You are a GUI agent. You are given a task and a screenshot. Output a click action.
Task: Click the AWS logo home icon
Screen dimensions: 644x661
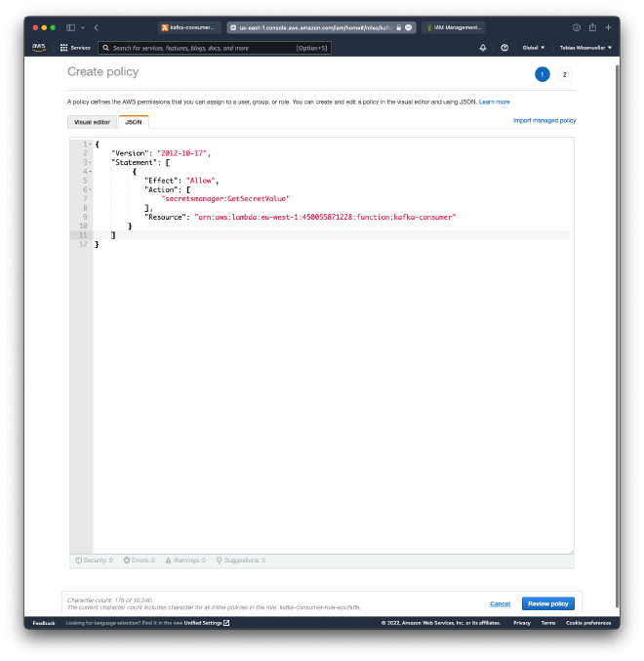click(x=38, y=47)
